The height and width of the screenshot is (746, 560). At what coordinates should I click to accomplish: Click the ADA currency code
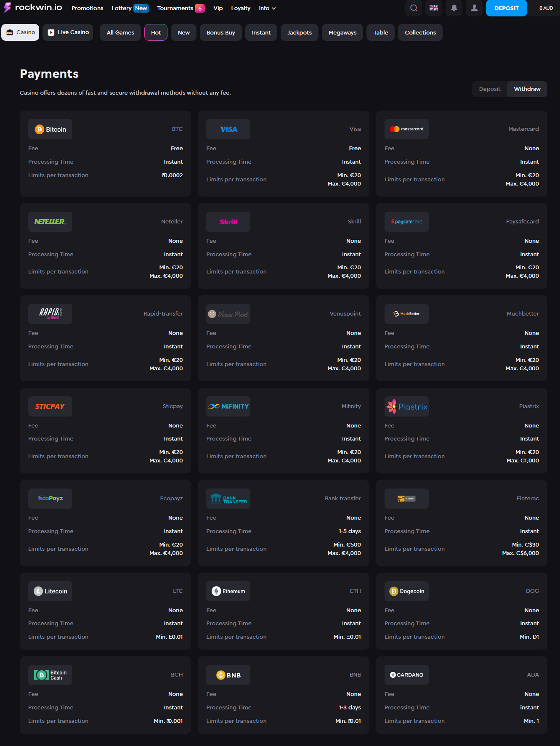pyautogui.click(x=533, y=675)
